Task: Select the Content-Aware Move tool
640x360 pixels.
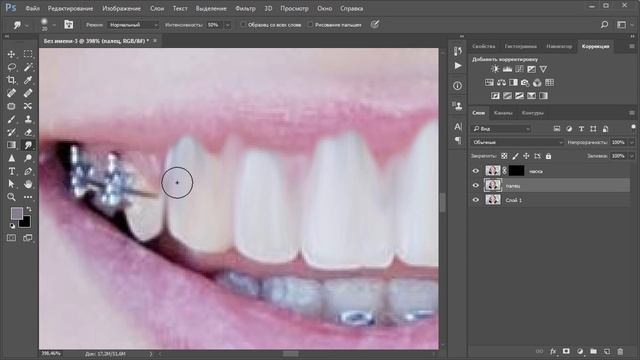Action: (28, 106)
